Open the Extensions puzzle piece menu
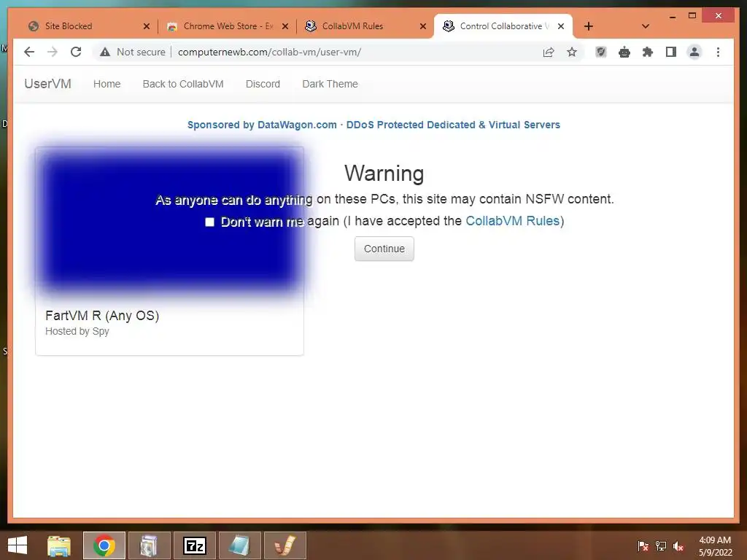The width and height of the screenshot is (747, 560). point(648,52)
